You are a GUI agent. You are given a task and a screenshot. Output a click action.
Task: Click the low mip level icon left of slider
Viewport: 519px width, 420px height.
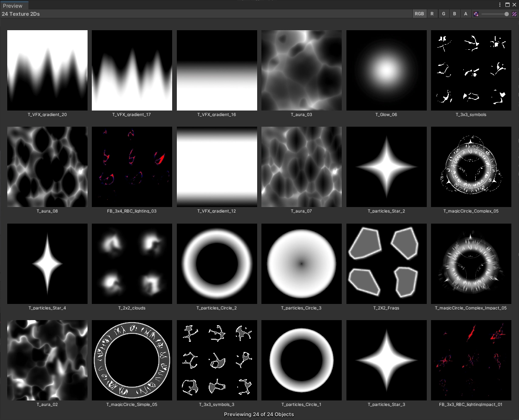point(476,14)
